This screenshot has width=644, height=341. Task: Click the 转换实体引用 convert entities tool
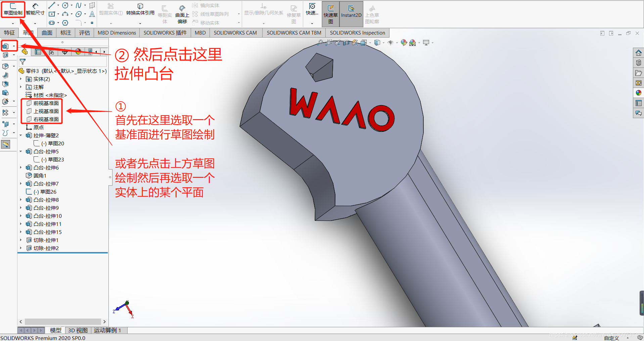(140, 9)
